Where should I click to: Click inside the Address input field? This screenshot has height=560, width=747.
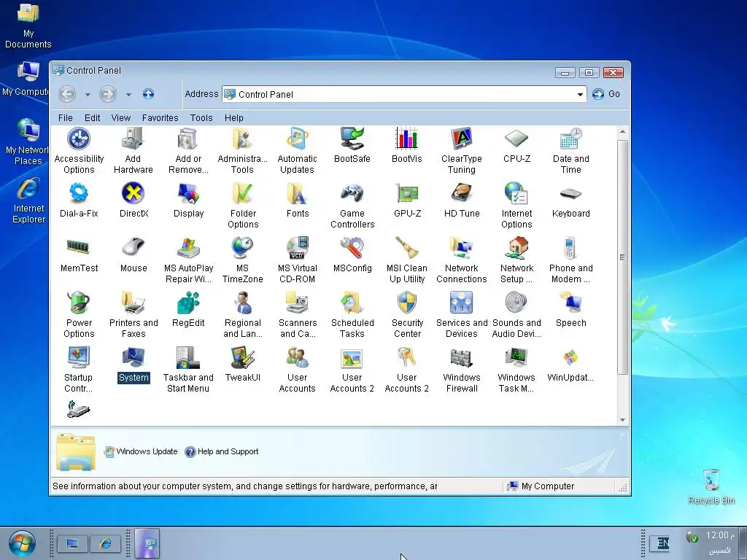[404, 94]
